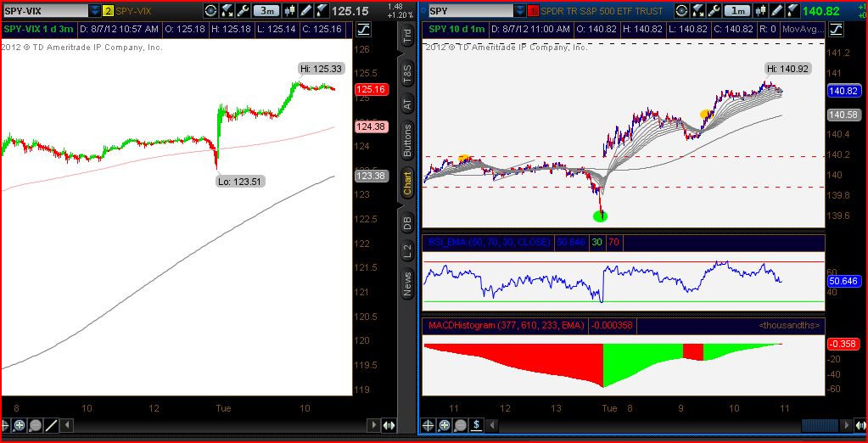The width and height of the screenshot is (868, 443).
Task: Select the pencil drawing tool in SPY-VIX chart
Action: tap(305, 10)
